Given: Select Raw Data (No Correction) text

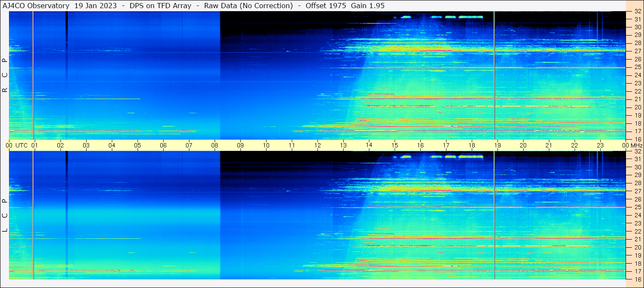Looking at the screenshot, I should pos(249,6).
